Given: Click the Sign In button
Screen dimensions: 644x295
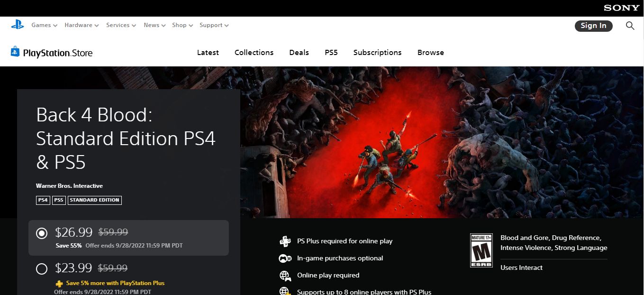Looking at the screenshot, I should [593, 26].
